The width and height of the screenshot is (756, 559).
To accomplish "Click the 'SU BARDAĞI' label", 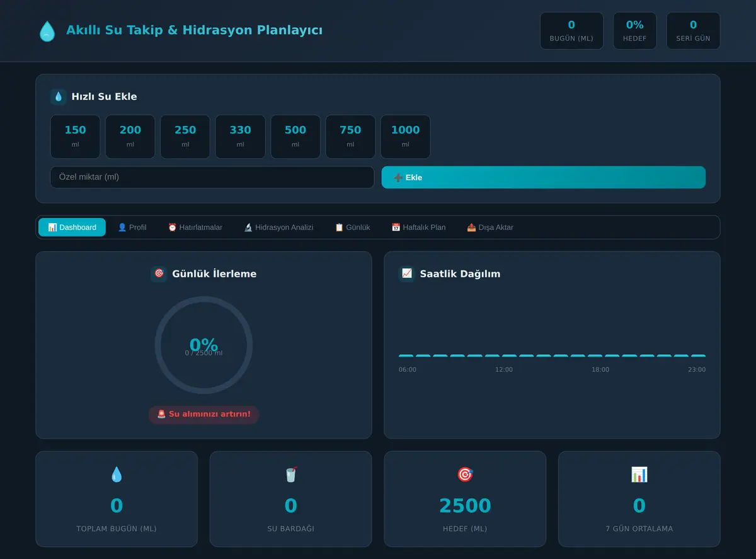I will click(x=290, y=529).
